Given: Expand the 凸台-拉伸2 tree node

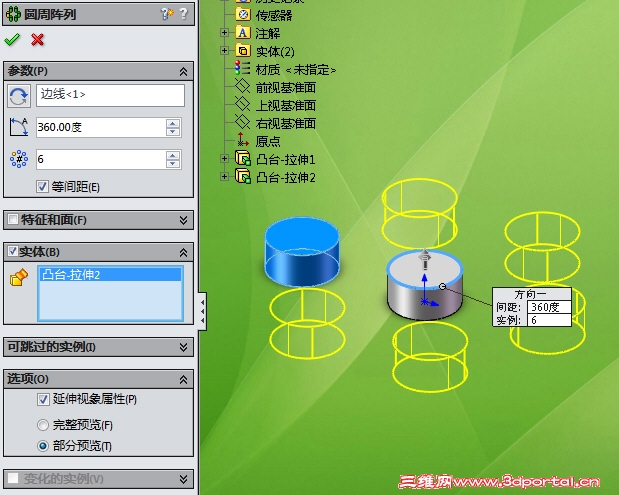Looking at the screenshot, I should [x=224, y=176].
